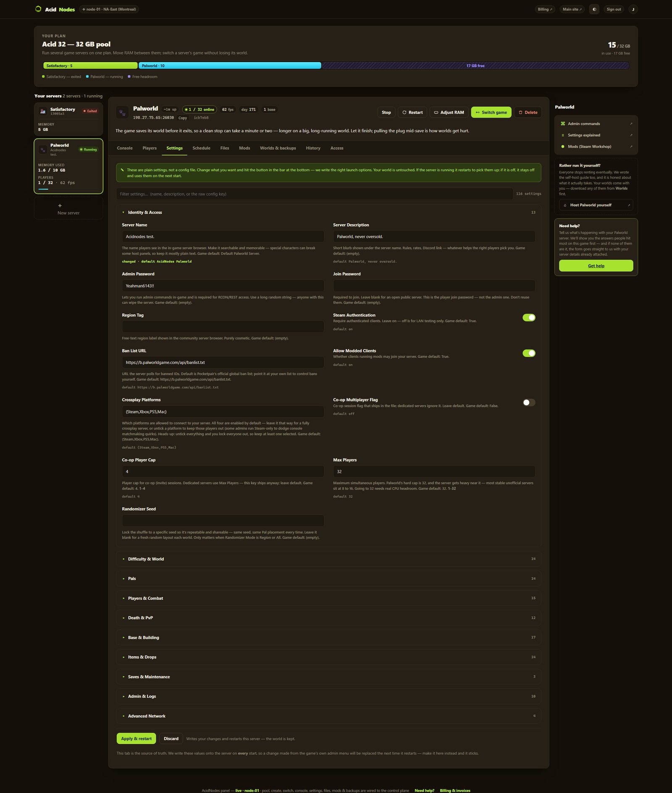Click the Filter settings search field
The height and width of the screenshot is (793, 672).
[315, 194]
